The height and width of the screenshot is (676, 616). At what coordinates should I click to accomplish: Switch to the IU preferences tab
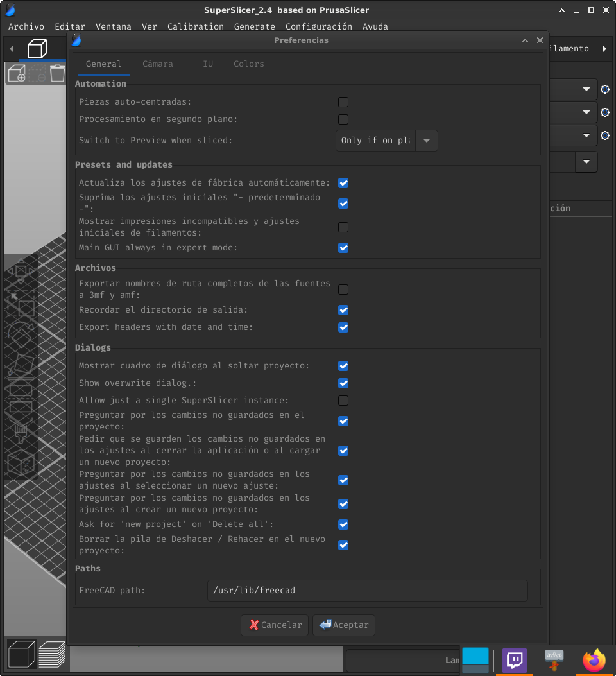click(x=208, y=64)
